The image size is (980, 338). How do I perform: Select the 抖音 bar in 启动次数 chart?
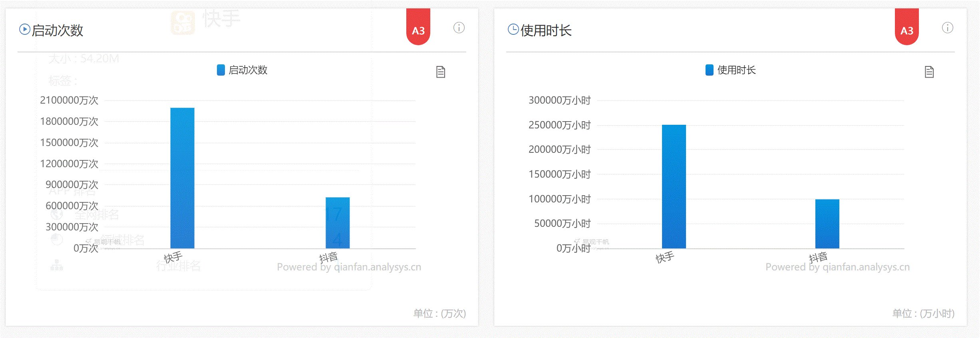click(x=338, y=222)
